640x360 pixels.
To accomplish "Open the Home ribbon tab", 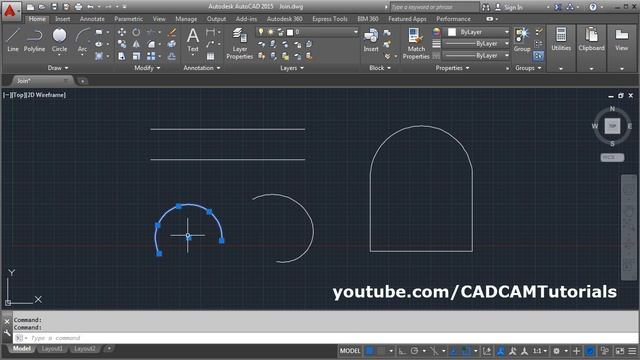I will coord(37,19).
